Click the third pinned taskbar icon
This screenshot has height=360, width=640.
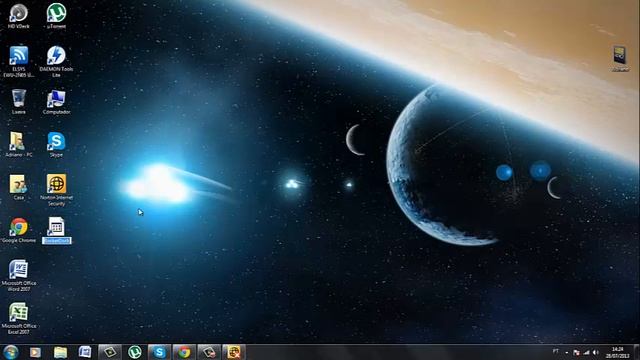[85, 352]
